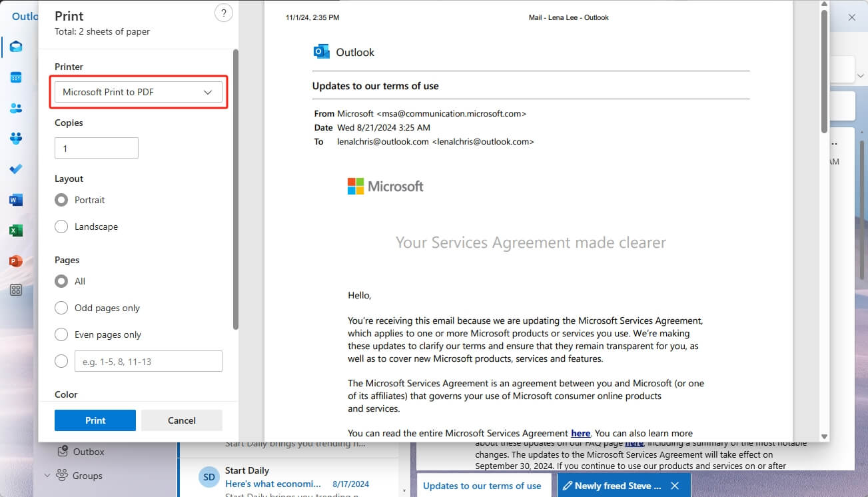Expand the Groups folder in Outlook

[x=47, y=476]
